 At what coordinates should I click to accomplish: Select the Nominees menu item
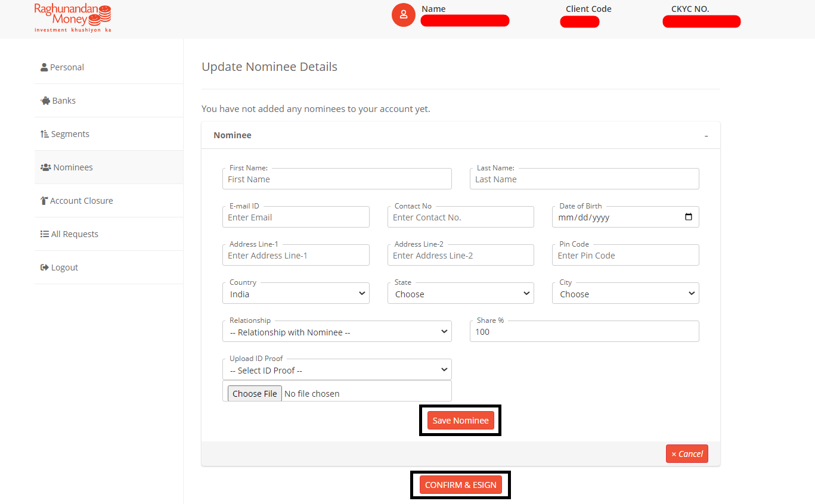coord(109,167)
